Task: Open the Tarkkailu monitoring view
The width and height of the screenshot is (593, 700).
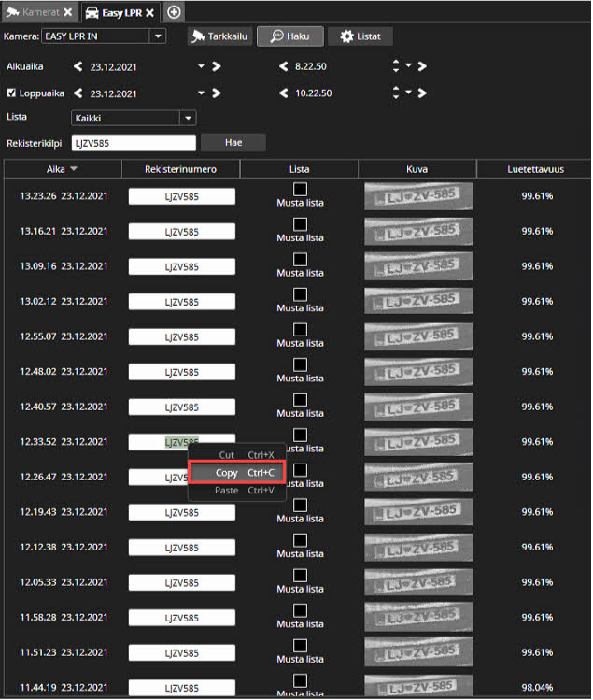Action: [222, 36]
